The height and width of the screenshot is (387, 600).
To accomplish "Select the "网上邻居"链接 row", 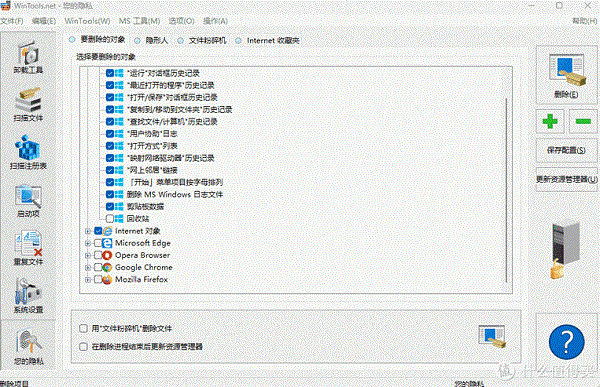I will (152, 170).
